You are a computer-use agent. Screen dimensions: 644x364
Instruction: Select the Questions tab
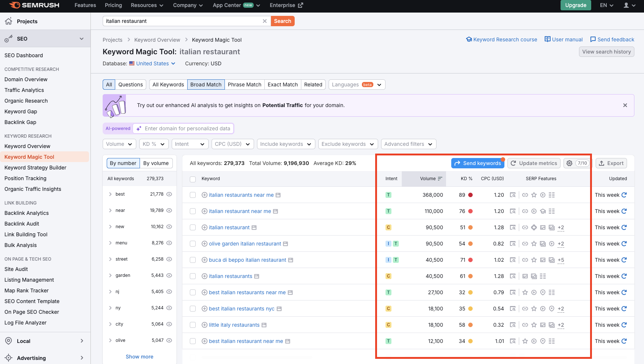131,85
